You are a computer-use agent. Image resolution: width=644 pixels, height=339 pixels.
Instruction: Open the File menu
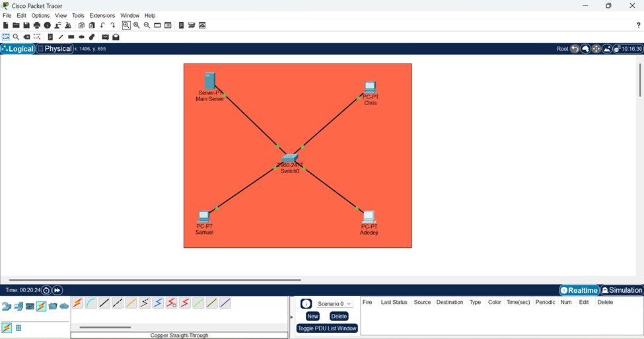pos(7,16)
